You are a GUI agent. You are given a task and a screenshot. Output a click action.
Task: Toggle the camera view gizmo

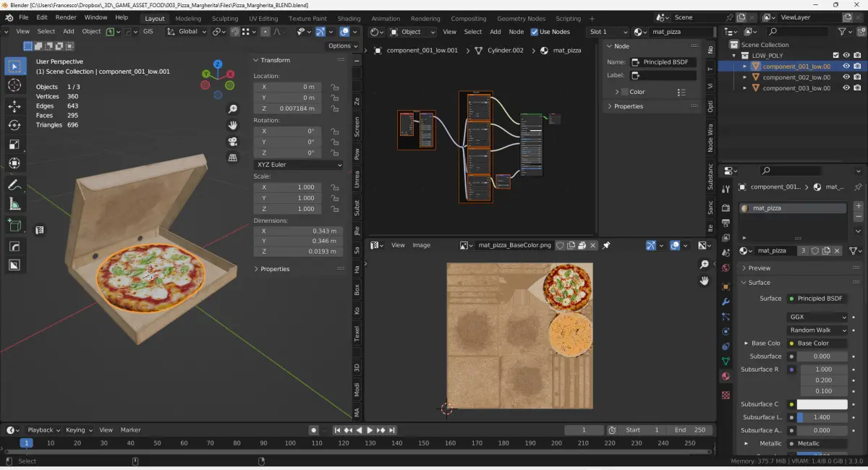click(233, 141)
